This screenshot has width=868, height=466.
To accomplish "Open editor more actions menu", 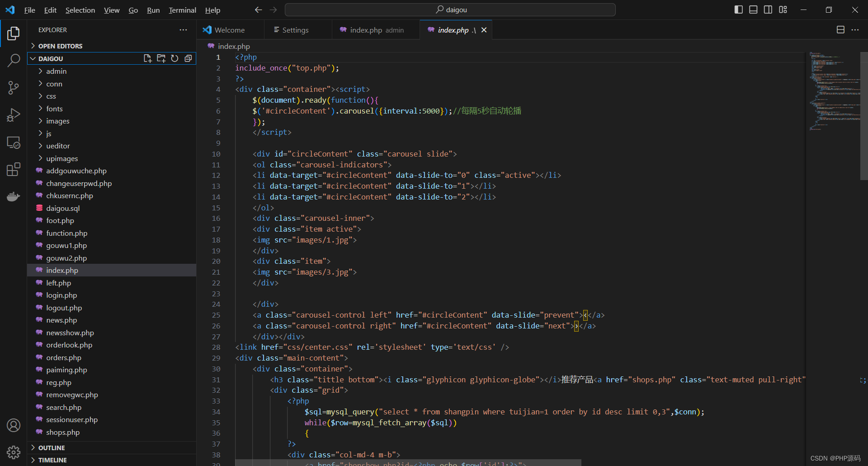I will pyautogui.click(x=855, y=30).
